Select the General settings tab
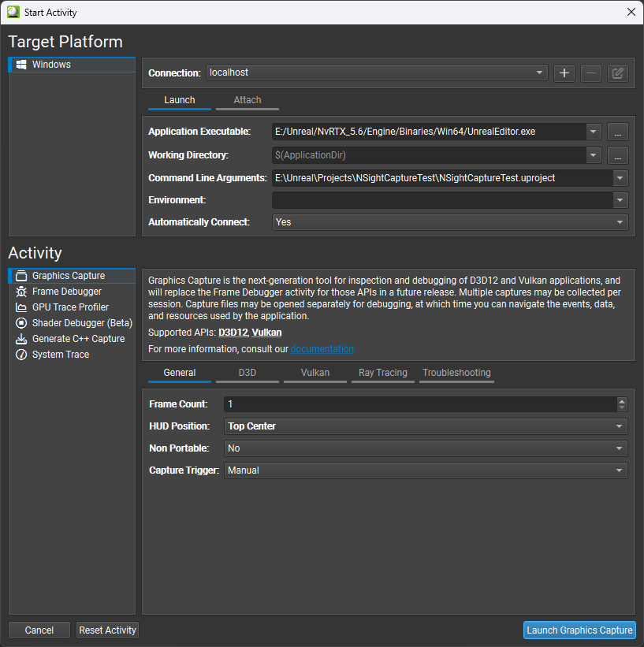This screenshot has height=647, width=644. (180, 373)
